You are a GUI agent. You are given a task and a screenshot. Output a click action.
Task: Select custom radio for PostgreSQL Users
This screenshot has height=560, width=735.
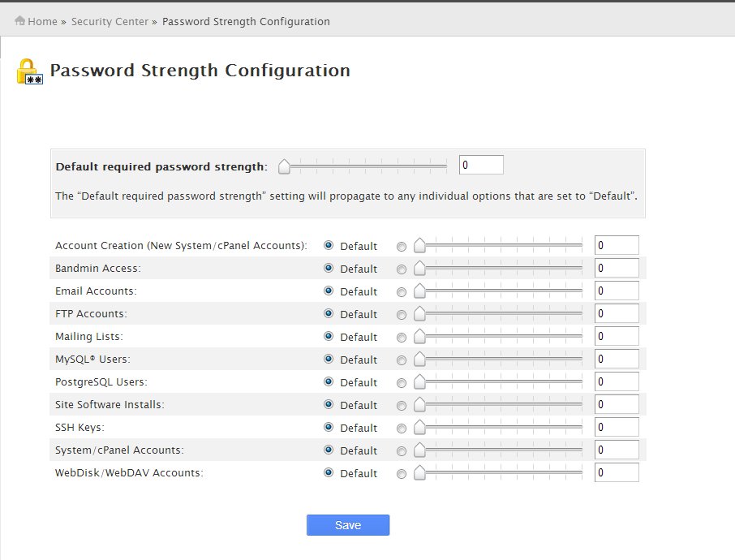(x=402, y=383)
